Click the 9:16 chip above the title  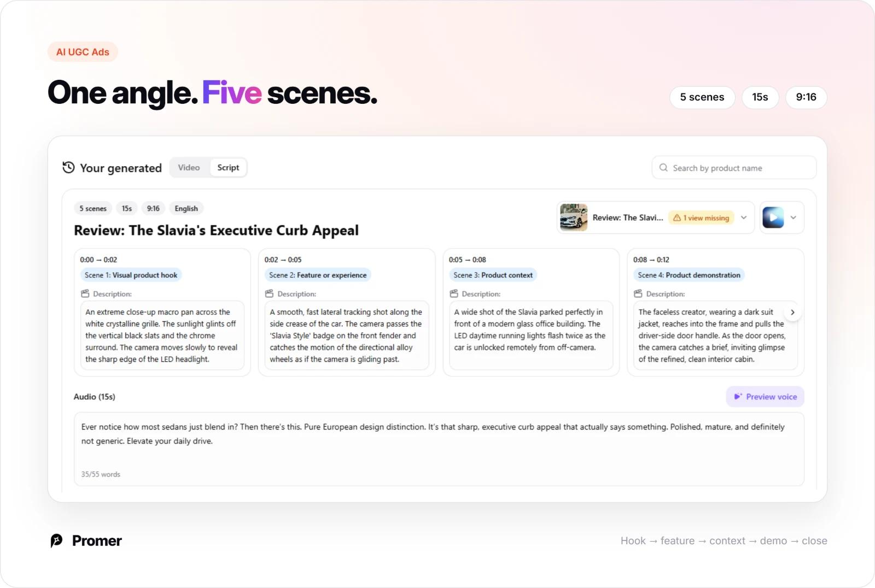point(153,208)
